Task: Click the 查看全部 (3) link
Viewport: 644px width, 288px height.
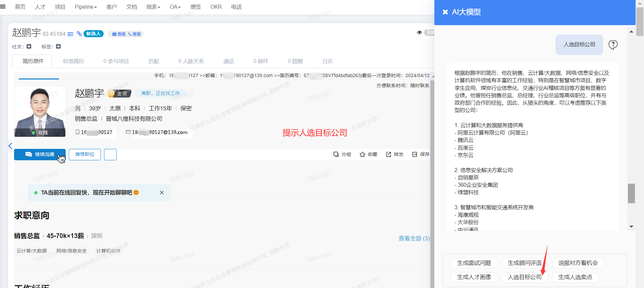Action: [x=414, y=238]
